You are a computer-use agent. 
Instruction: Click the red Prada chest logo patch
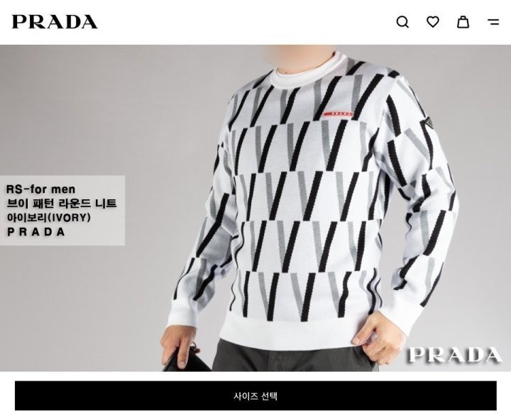338,114
